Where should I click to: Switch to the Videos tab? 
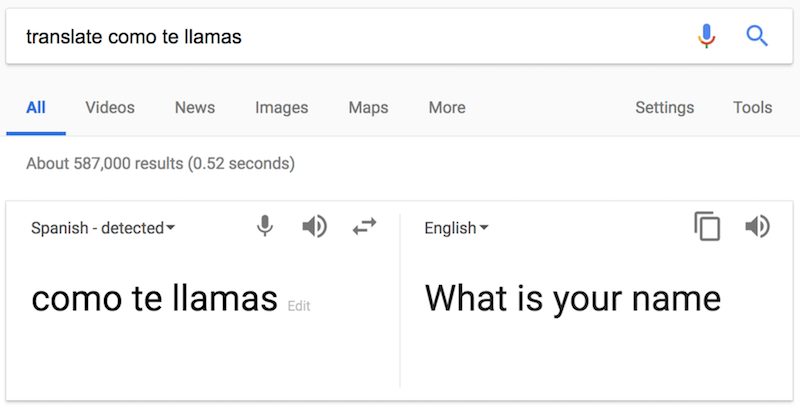tap(110, 108)
